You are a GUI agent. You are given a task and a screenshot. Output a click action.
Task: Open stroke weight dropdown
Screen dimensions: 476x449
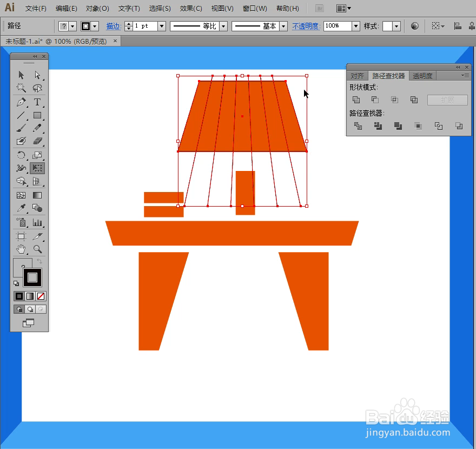pyautogui.click(x=162, y=26)
